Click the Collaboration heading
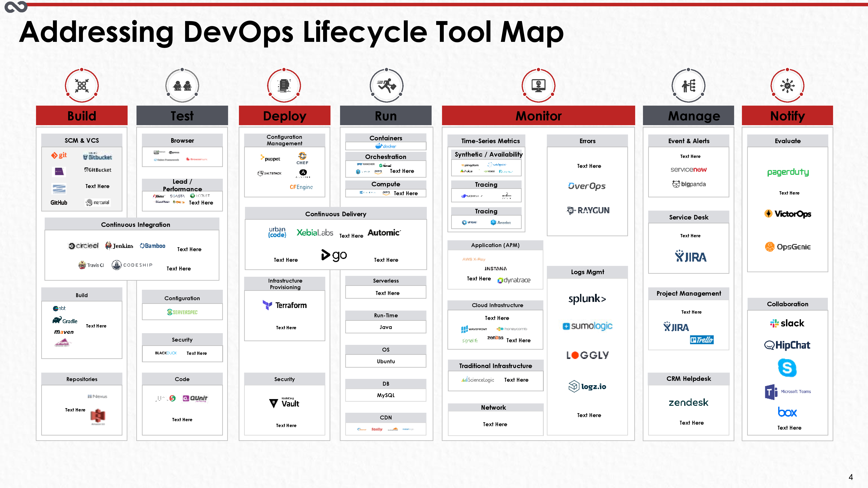The width and height of the screenshot is (868, 488). (x=787, y=304)
